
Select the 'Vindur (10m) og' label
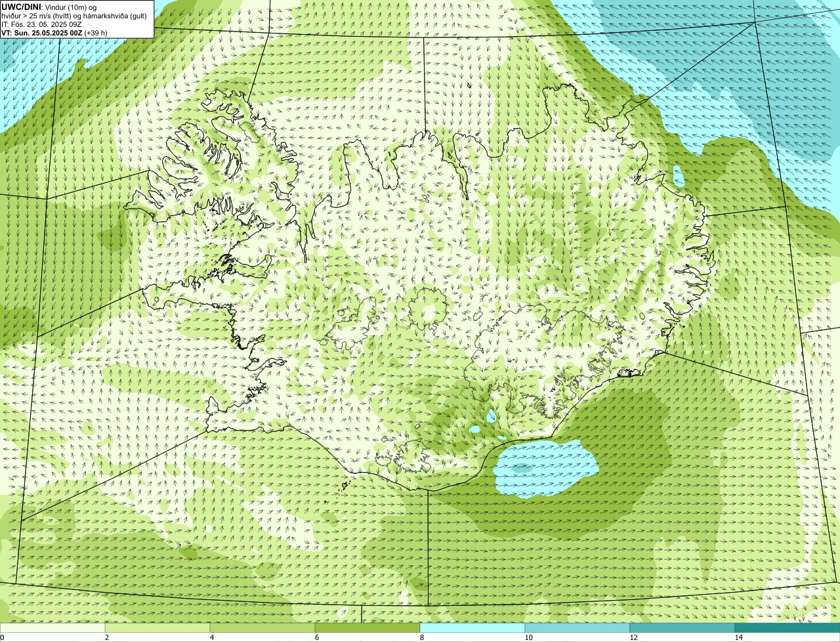pos(70,7)
